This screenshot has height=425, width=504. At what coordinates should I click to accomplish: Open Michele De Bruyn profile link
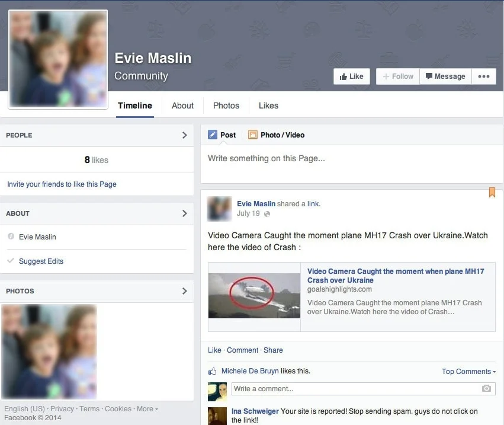coord(250,371)
